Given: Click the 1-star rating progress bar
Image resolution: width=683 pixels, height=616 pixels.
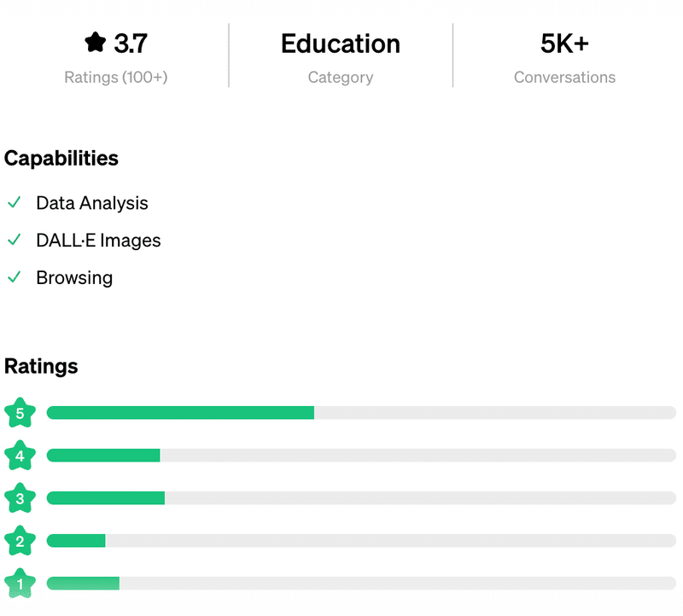Looking at the screenshot, I should tap(361, 583).
